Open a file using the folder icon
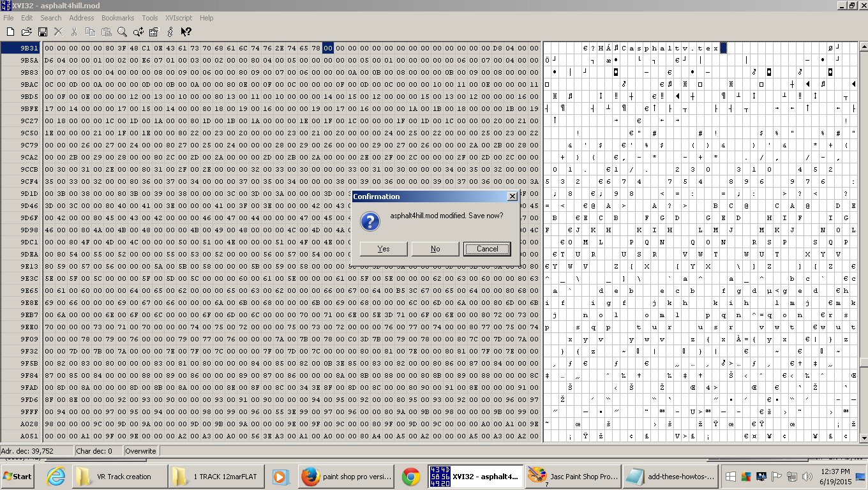The width and height of the screenshot is (868, 490). click(x=27, y=31)
